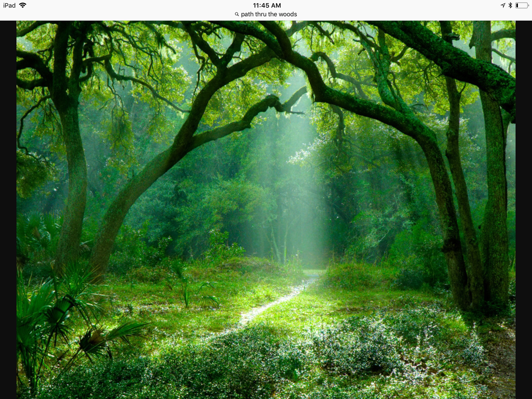Tap the magnifying glass search icon
532x399 pixels.
236,14
